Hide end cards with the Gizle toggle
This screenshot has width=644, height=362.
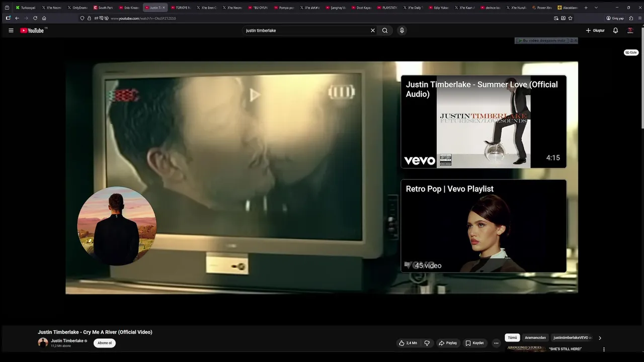coord(631,52)
